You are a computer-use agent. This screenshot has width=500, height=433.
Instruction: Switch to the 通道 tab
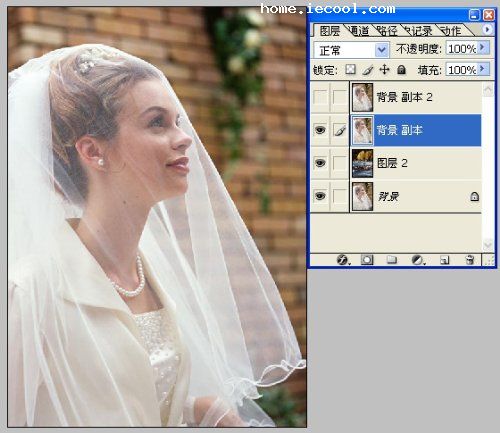point(359,31)
